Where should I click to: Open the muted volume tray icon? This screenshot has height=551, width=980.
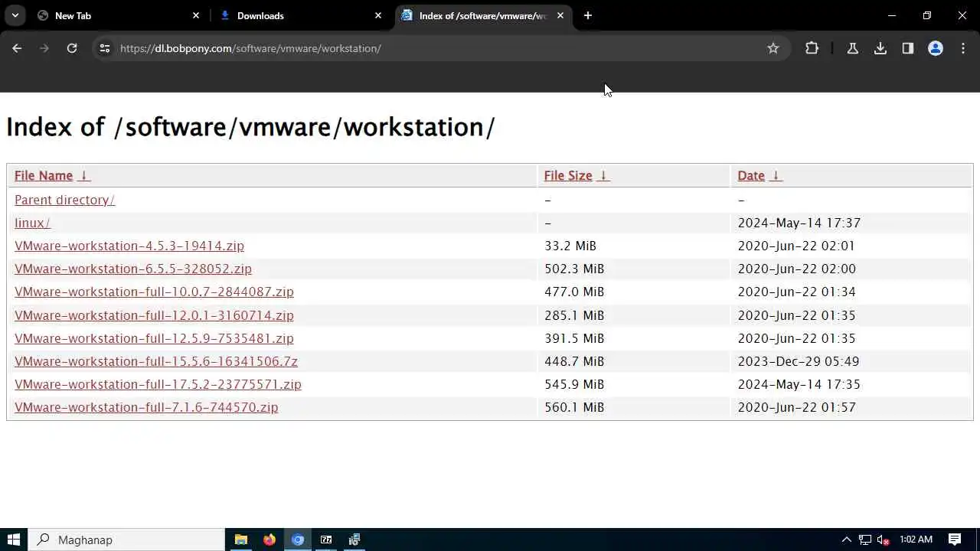[x=883, y=540]
